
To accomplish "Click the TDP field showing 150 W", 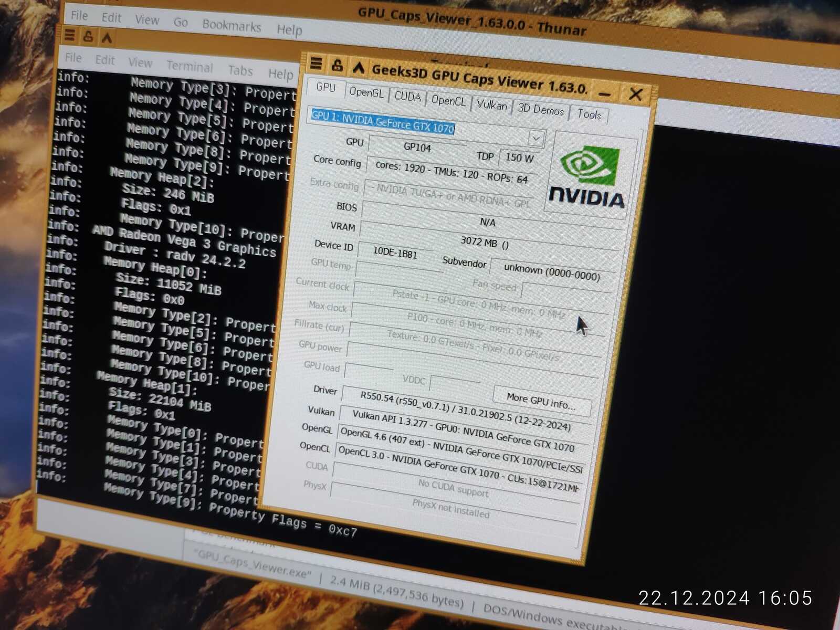I will pos(519,157).
